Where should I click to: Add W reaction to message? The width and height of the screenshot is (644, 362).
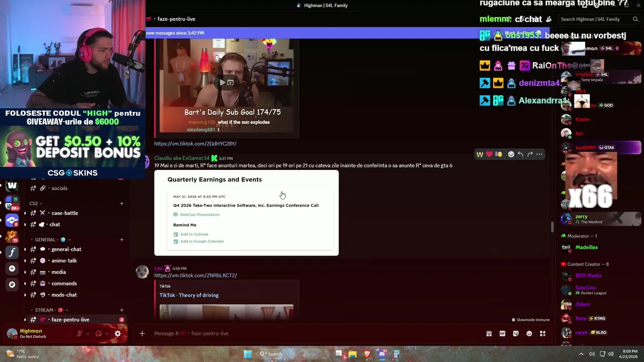[x=480, y=154]
